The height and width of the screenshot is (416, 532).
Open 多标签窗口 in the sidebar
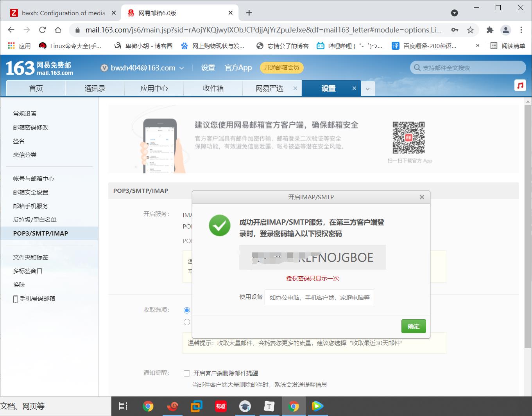27,271
